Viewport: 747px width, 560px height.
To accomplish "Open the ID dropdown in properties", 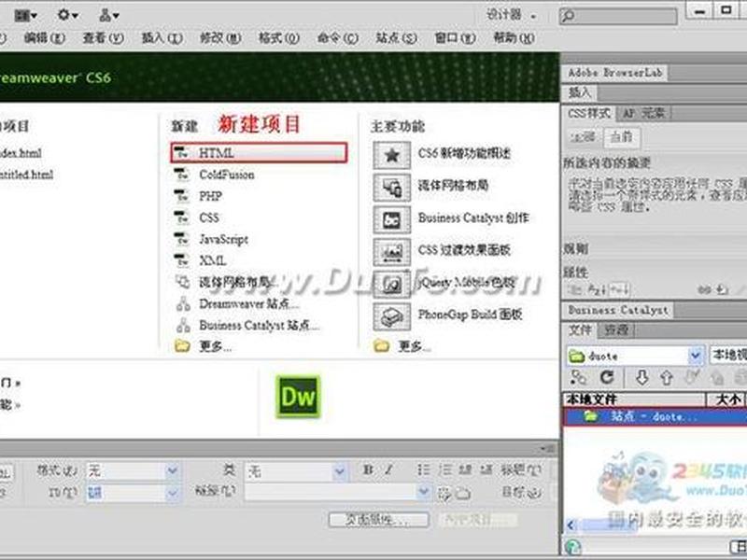I will tap(133, 493).
